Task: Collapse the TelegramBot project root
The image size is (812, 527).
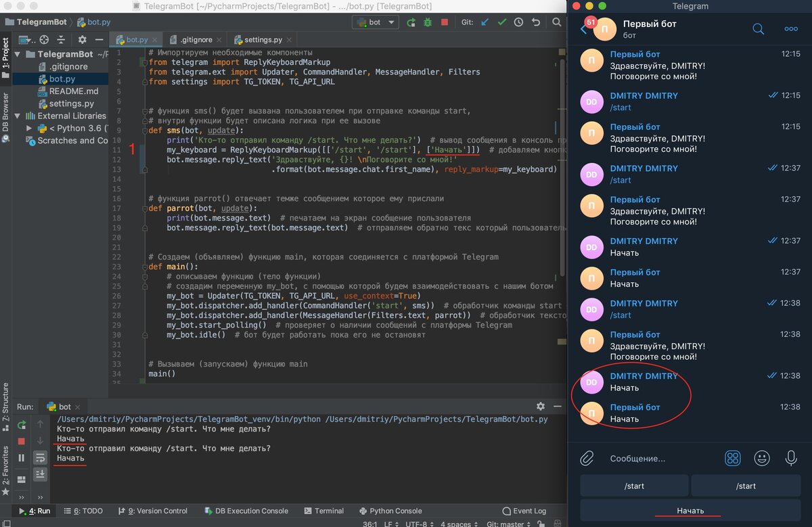Action: pyautogui.click(x=18, y=54)
